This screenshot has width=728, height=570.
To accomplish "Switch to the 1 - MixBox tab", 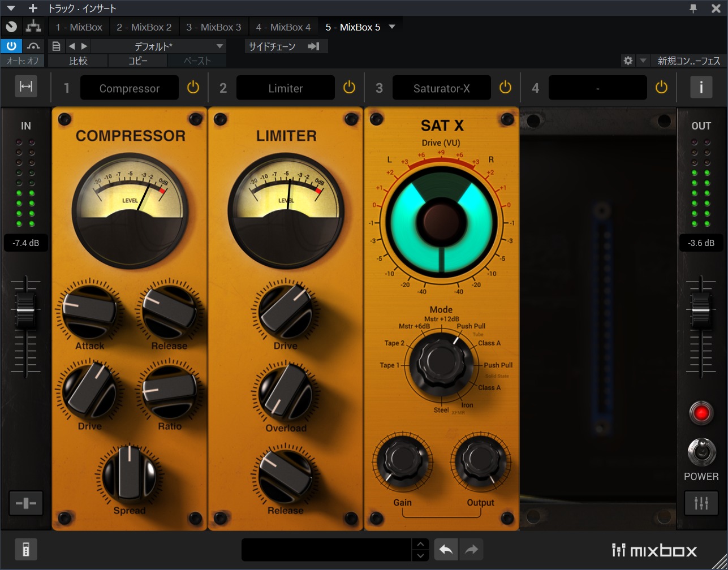I will click(79, 27).
